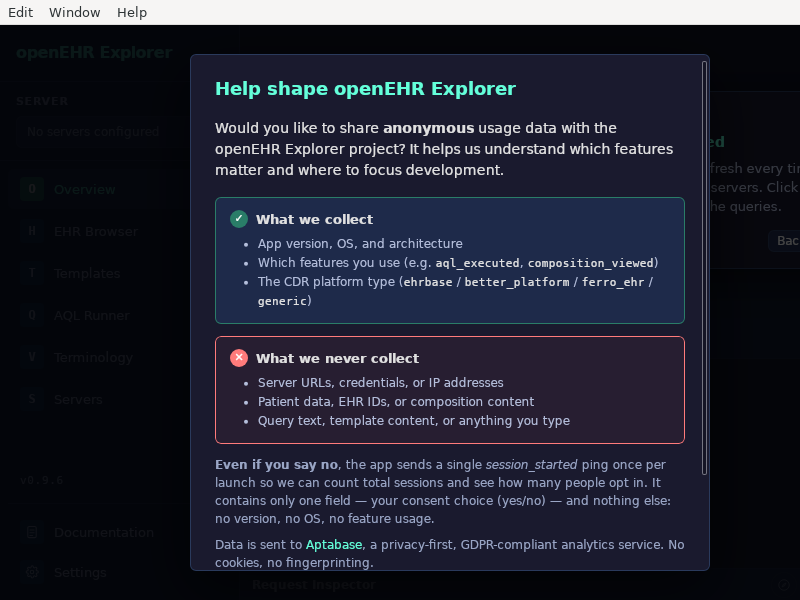Image resolution: width=800 pixels, height=600 pixels.
Task: Click the SERVER section label
Action: 42,101
